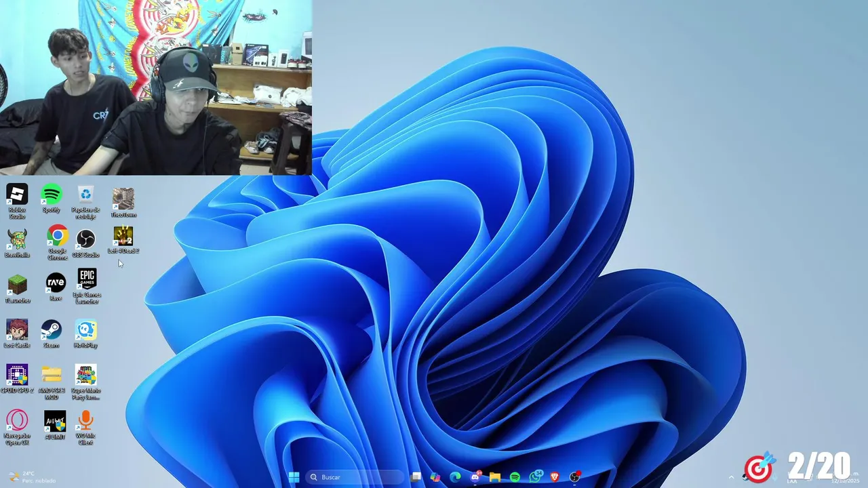This screenshot has width=868, height=488.
Task: Select the OBS Studio desktop shortcut
Action: tap(85, 243)
